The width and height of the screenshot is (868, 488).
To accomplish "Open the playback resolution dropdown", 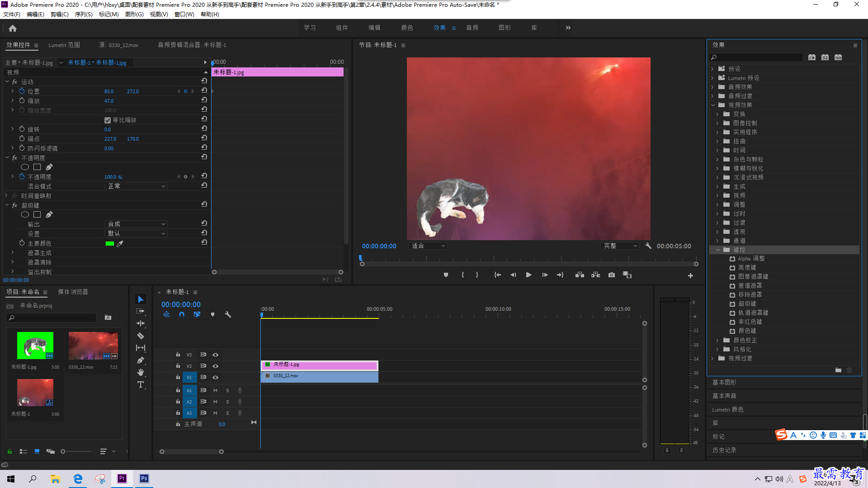I will click(x=620, y=246).
